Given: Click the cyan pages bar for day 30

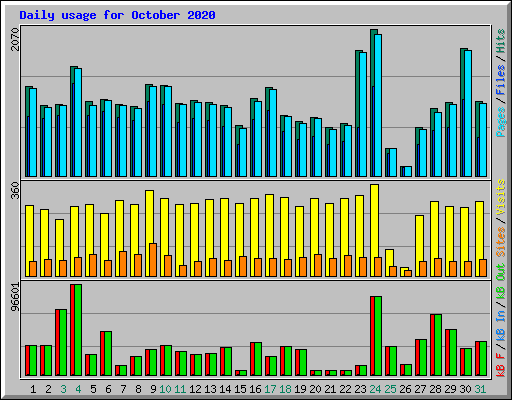Looking at the screenshot, I should [468, 113].
